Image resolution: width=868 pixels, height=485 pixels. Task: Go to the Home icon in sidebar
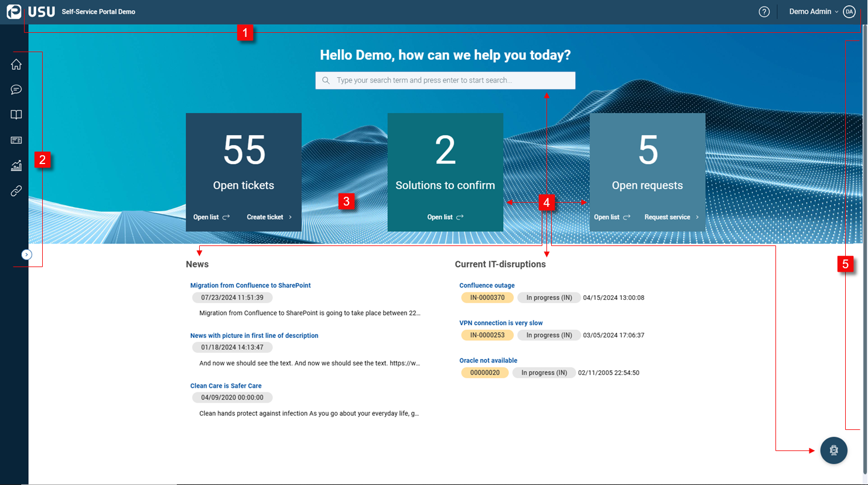tap(16, 64)
